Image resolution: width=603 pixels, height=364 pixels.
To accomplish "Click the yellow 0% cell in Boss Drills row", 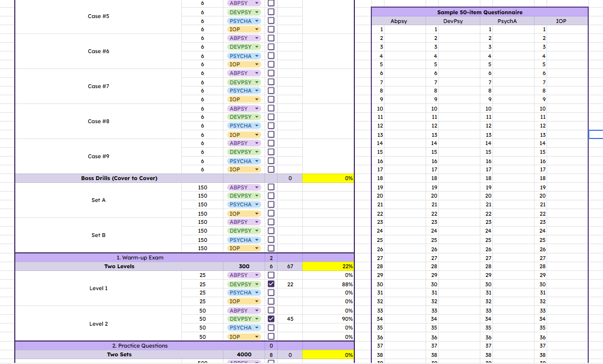I will coord(328,178).
